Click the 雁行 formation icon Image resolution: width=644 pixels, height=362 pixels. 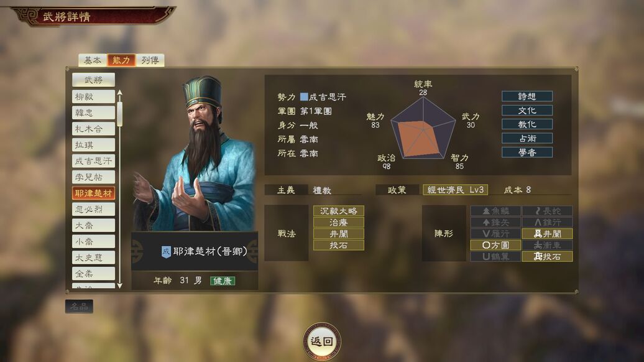pos(495,234)
